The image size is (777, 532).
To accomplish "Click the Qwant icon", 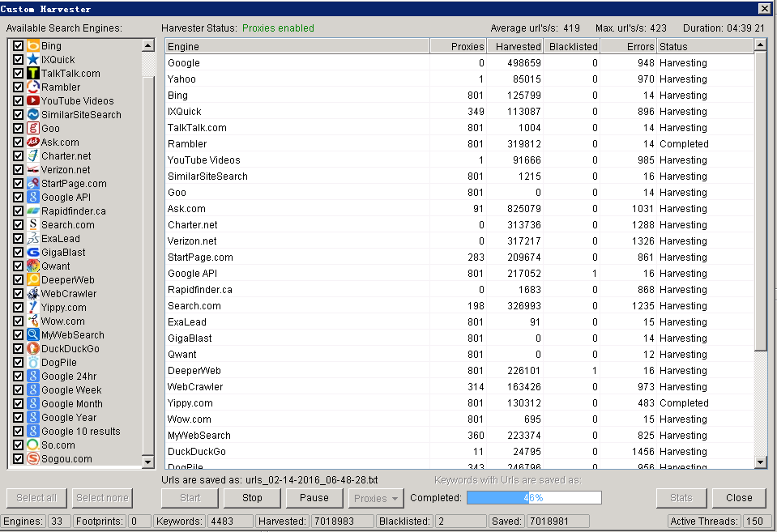I will [33, 266].
